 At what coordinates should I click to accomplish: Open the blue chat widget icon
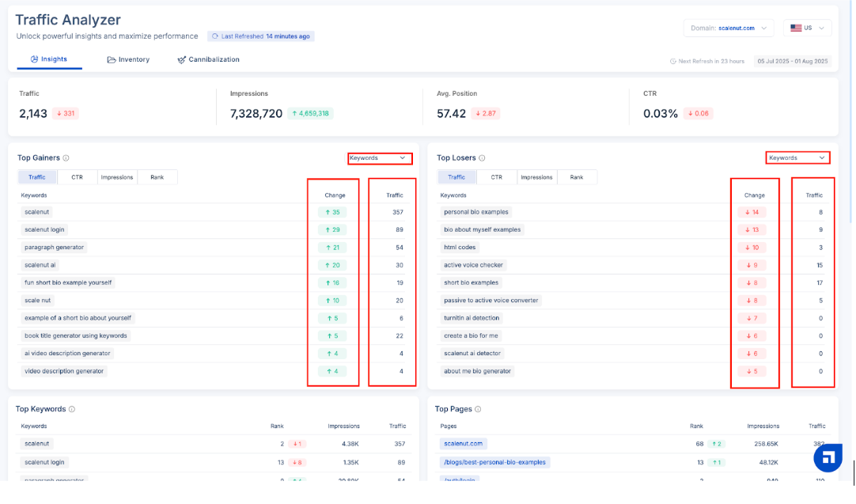coord(827,457)
